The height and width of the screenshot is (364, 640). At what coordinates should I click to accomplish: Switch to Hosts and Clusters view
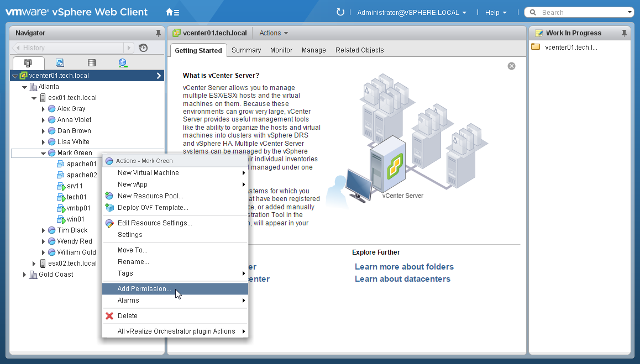click(28, 63)
